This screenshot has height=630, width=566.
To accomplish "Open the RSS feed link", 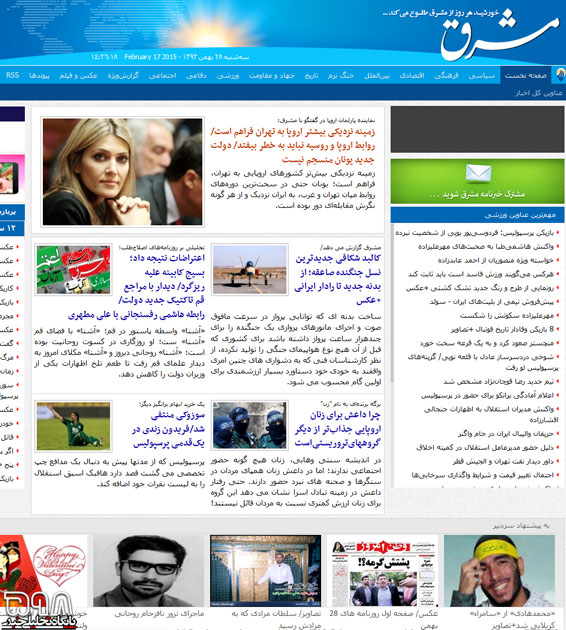I will pyautogui.click(x=12, y=75).
